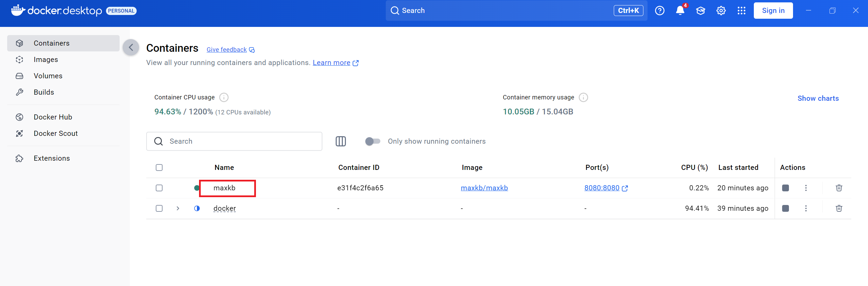Screen dimensions: 868x286
Task: Select all containers checkbox in header
Action: point(159,168)
